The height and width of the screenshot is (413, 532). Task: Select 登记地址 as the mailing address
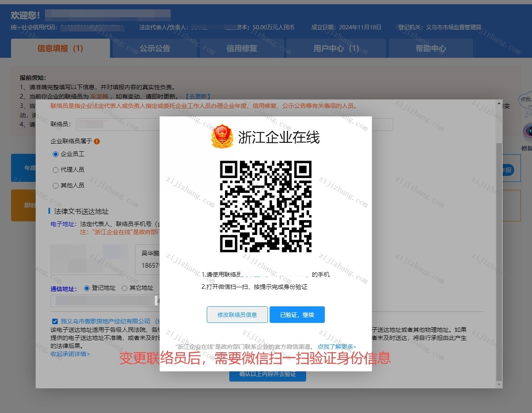pos(87,288)
